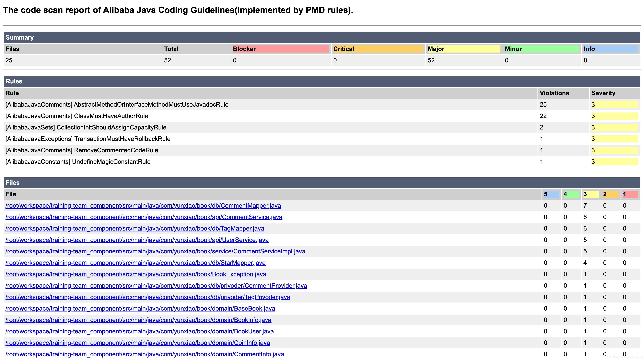
Task: Click the CollectionInitShouldAssignCapacityRule rule name
Action: tap(111, 128)
